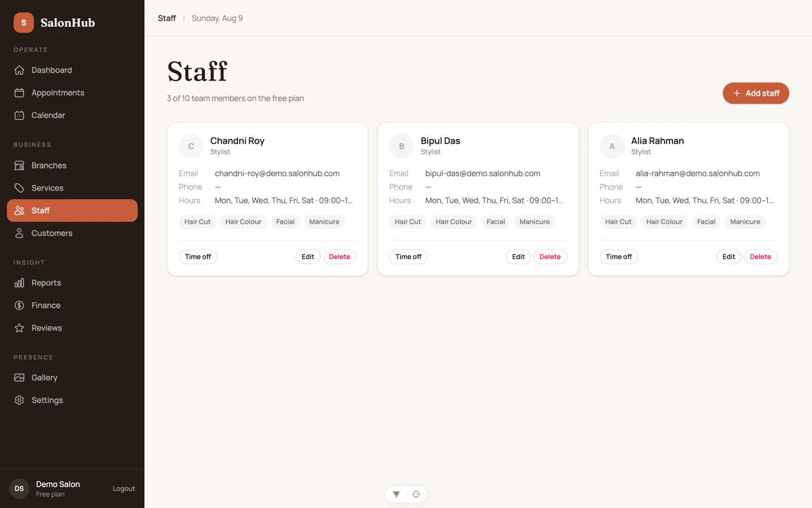The height and width of the screenshot is (508, 812).
Task: Open the Appointments menu item
Action: pos(72,92)
